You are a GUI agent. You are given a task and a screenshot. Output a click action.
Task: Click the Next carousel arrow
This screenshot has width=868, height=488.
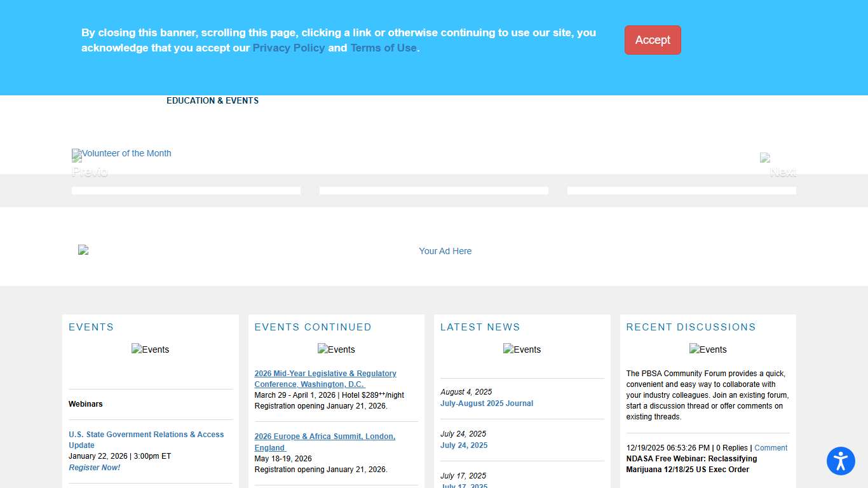782,171
